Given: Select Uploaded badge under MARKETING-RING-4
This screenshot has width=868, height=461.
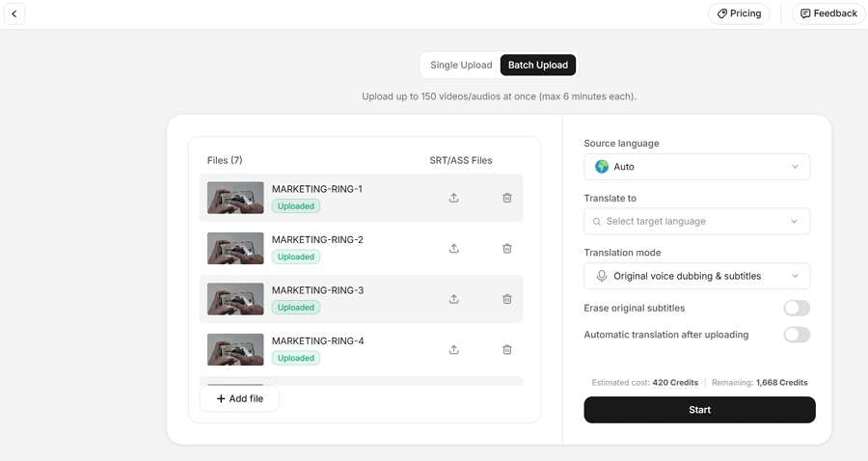Looking at the screenshot, I should click(x=296, y=358).
